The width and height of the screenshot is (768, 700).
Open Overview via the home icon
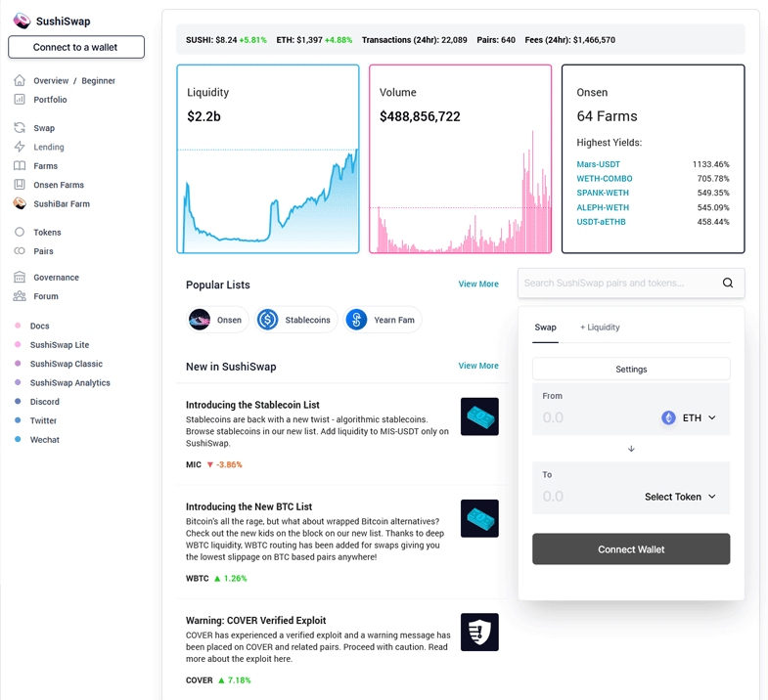coord(20,80)
